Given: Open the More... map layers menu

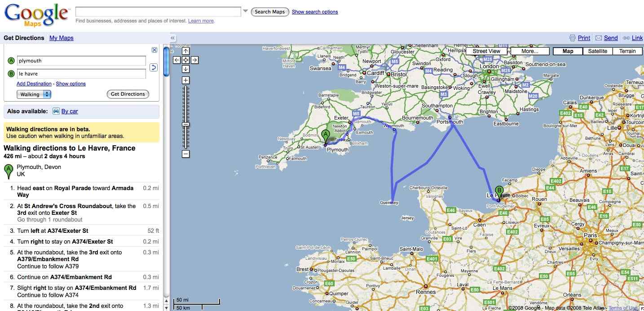Looking at the screenshot, I should click(530, 51).
